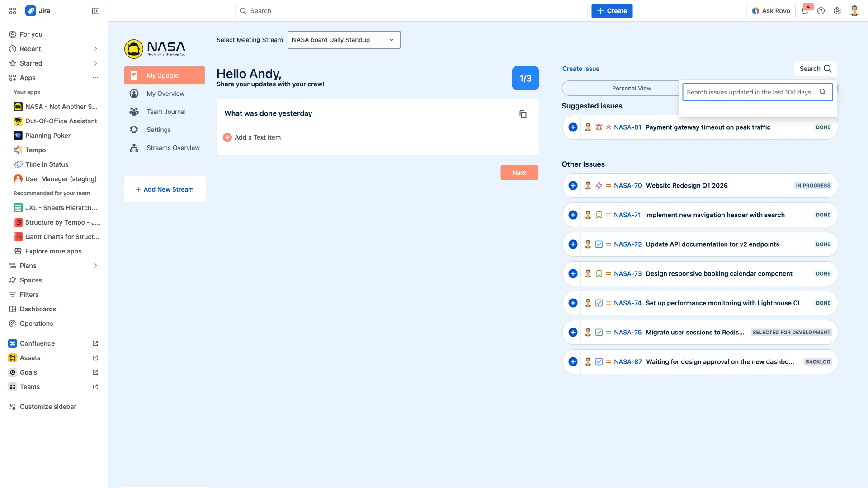Click your profile avatar in the top bar

(854, 10)
